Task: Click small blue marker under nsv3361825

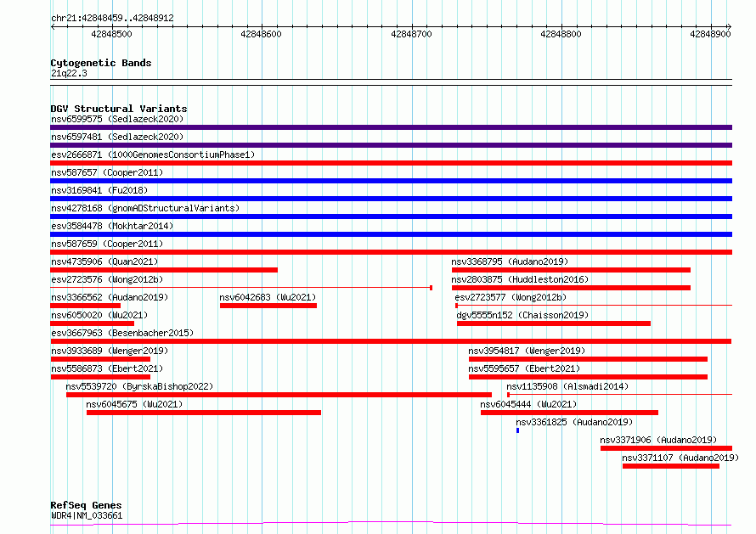Action: [x=518, y=430]
